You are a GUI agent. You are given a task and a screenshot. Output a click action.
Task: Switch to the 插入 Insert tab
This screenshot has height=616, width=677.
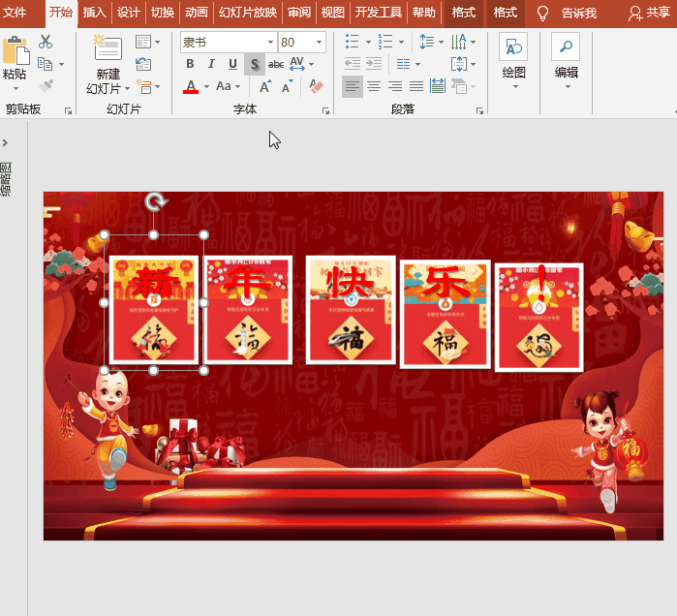[x=94, y=13]
